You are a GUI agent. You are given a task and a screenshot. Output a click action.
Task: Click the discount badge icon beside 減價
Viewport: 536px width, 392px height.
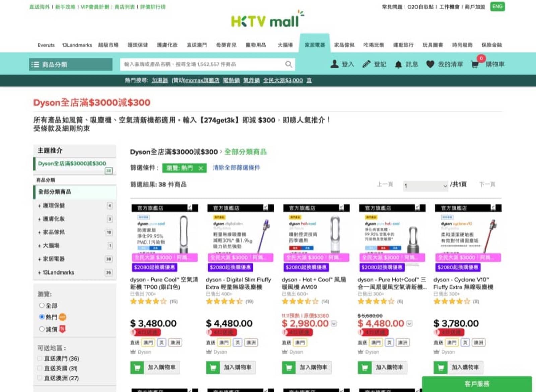62,329
